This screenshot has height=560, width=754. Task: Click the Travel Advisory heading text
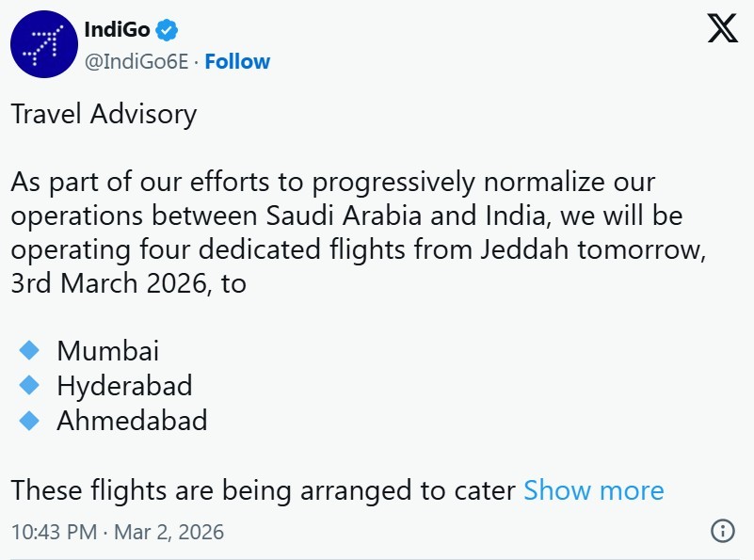pos(104,115)
